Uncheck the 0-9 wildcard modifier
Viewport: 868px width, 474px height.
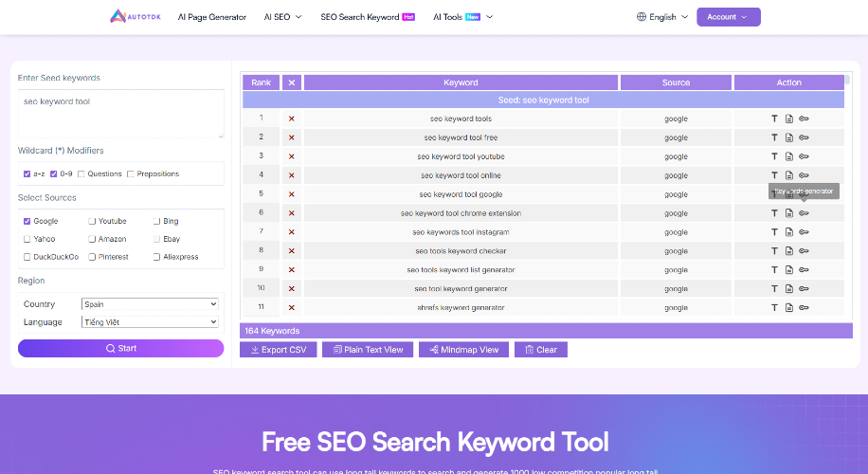point(54,173)
